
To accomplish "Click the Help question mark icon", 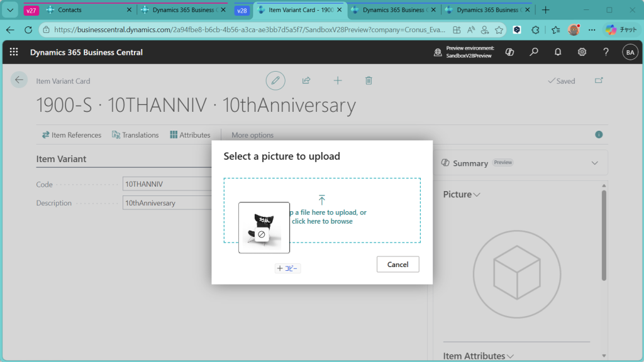I will coord(606,52).
